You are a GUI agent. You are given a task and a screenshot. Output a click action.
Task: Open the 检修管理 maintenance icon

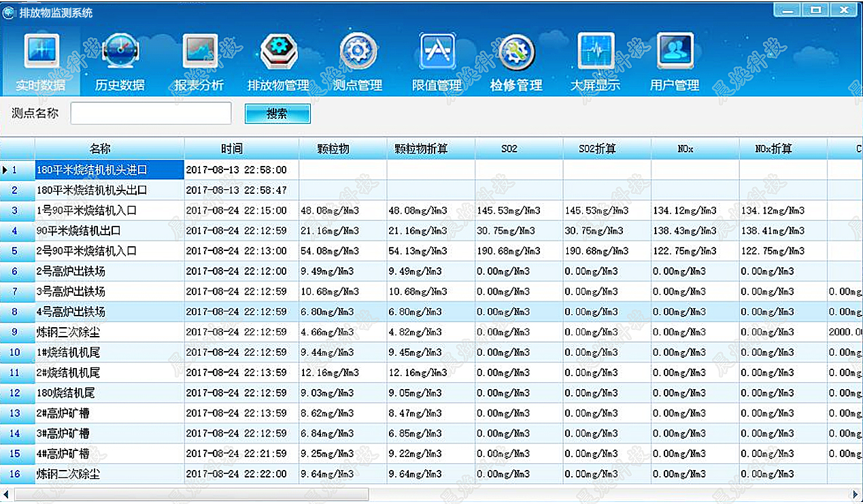pyautogui.click(x=516, y=53)
